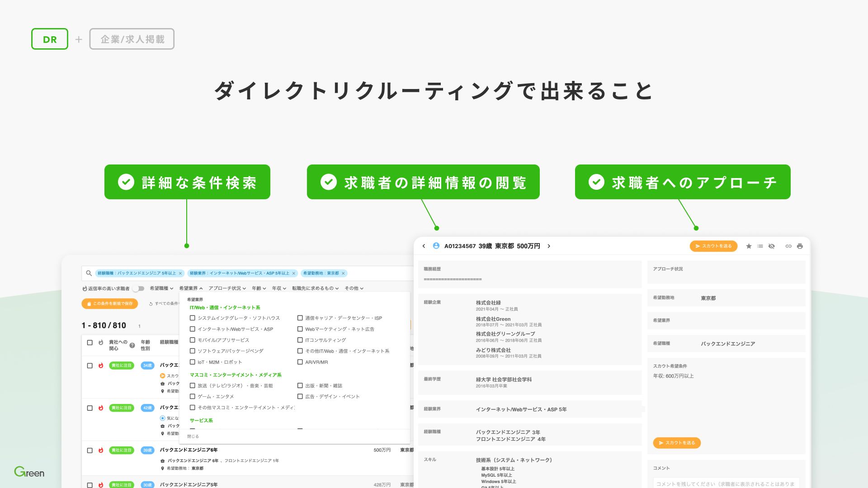Open candidate バックエンドエンジニア6年

pos(189,450)
